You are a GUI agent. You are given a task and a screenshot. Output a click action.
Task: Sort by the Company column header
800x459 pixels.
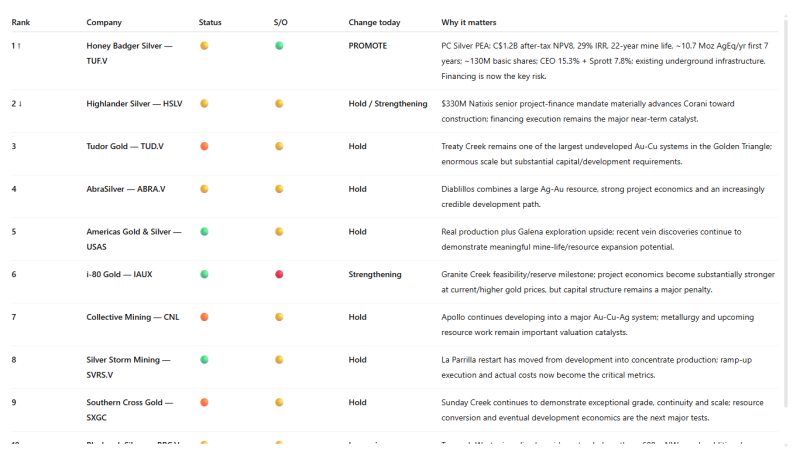(x=104, y=22)
